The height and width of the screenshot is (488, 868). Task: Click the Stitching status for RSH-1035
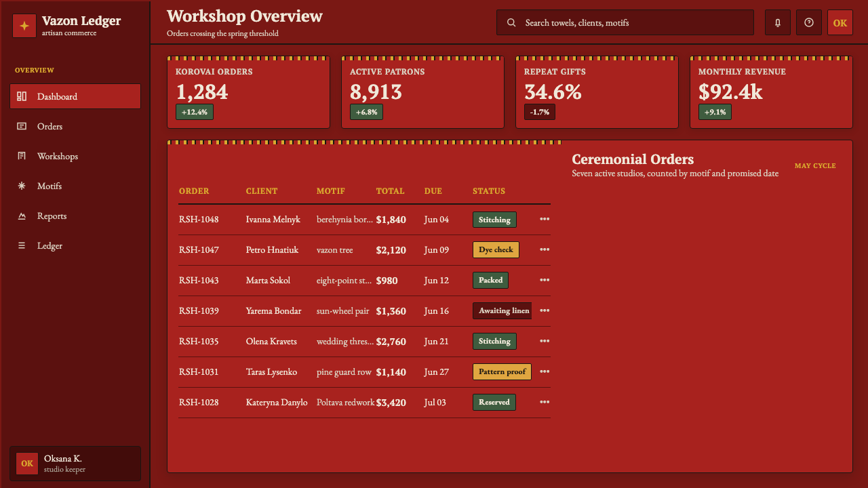point(494,342)
